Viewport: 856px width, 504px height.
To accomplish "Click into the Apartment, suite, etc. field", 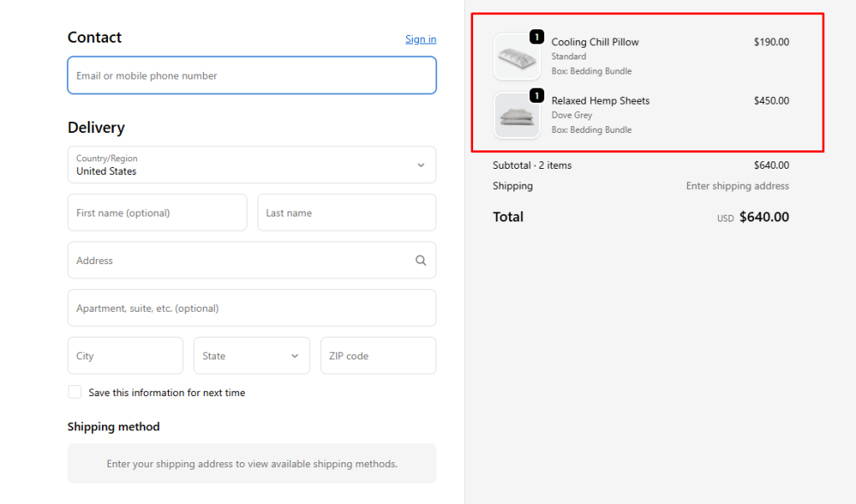I will click(251, 308).
